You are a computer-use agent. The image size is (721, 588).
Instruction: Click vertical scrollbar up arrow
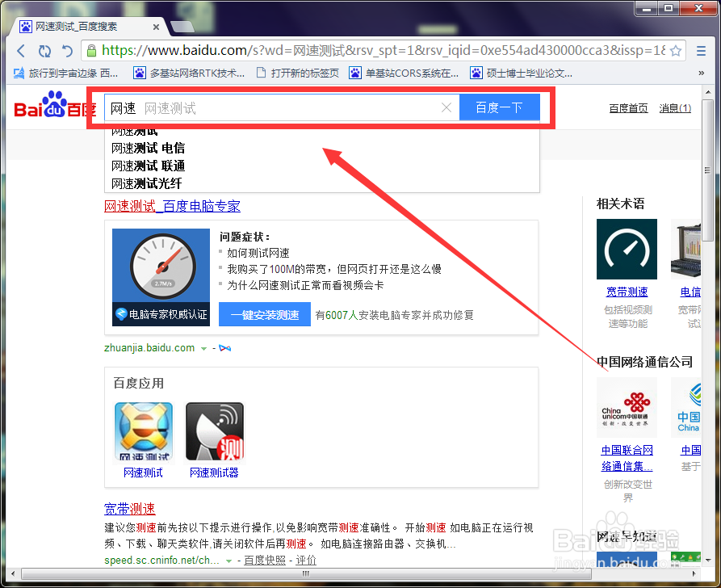click(x=707, y=92)
